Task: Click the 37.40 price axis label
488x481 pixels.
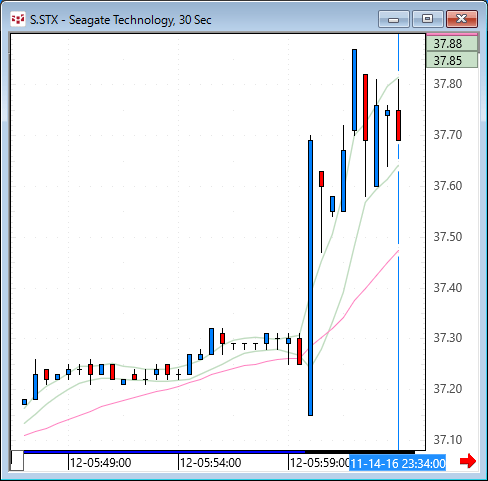Action: point(448,287)
